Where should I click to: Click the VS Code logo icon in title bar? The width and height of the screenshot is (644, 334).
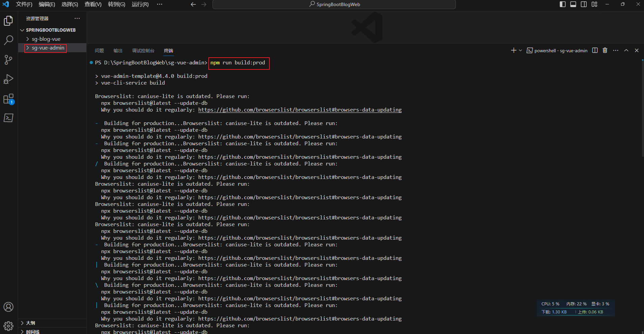click(x=6, y=4)
